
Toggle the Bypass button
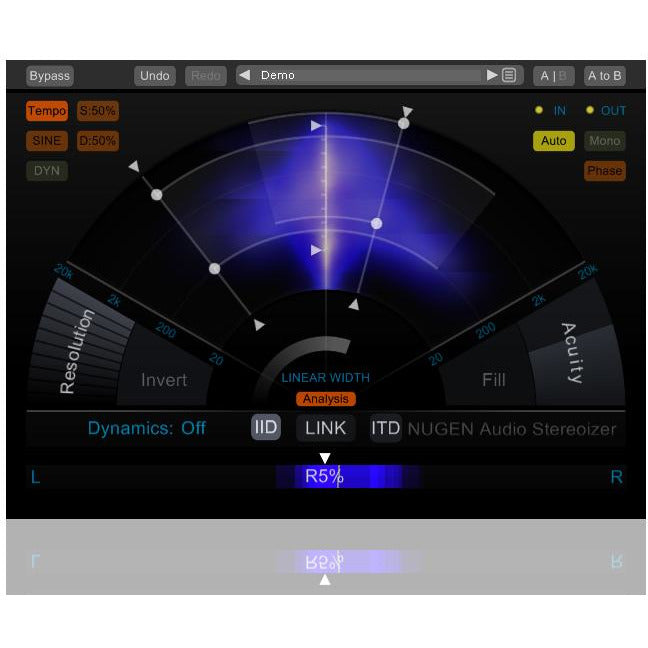[x=49, y=76]
